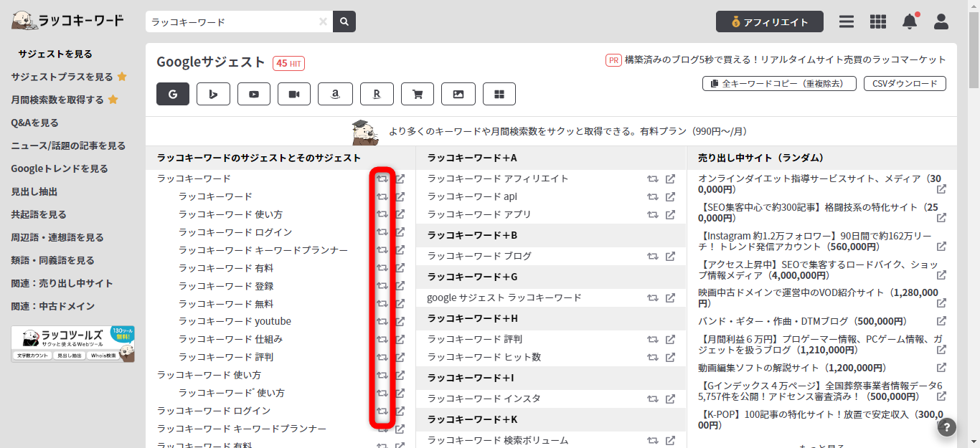Open external link for ラッコキーワード 無料
980x448 pixels.
pos(400,304)
